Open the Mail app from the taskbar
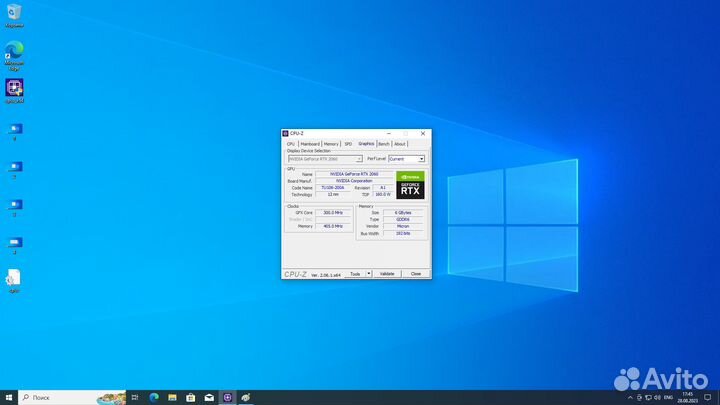Image resolution: width=720 pixels, height=405 pixels. click(x=209, y=397)
